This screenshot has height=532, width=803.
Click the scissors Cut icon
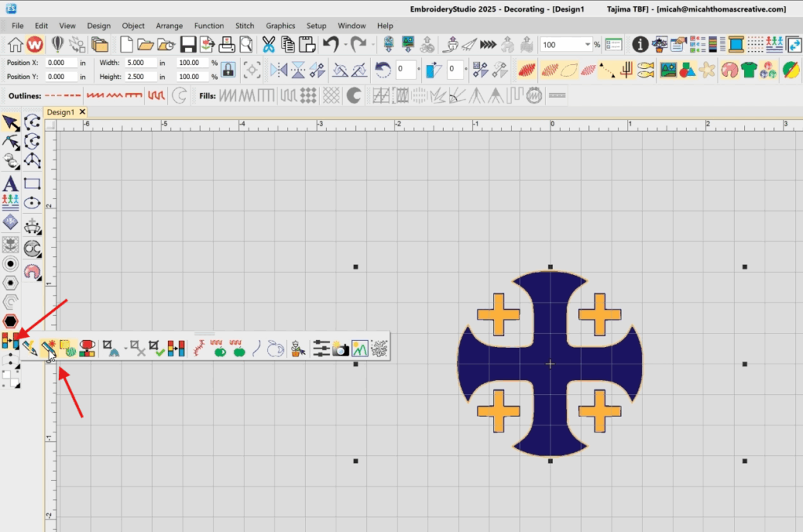click(x=269, y=44)
